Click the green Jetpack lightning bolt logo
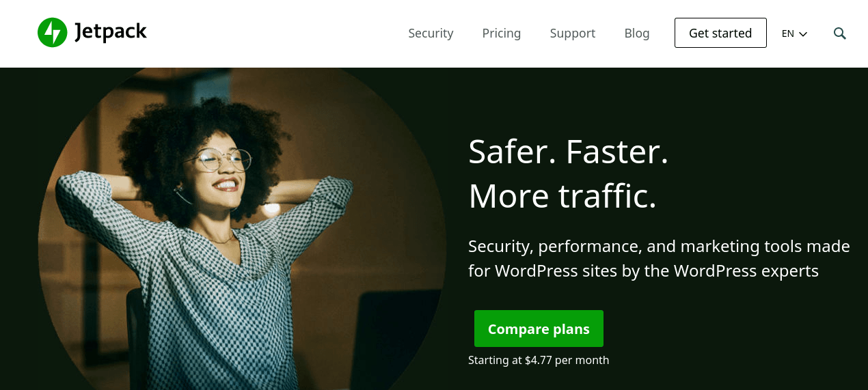Viewport: 868px width, 390px height. pyautogui.click(x=52, y=33)
